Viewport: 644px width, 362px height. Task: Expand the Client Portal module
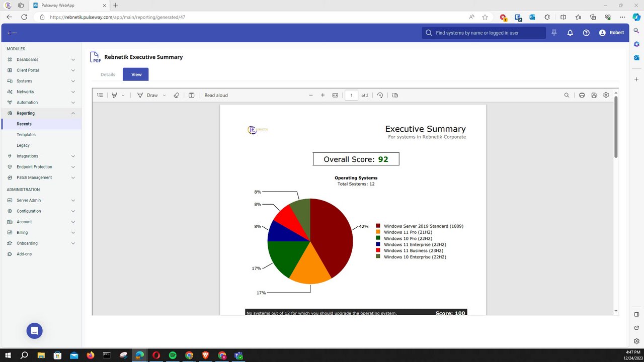click(41, 70)
